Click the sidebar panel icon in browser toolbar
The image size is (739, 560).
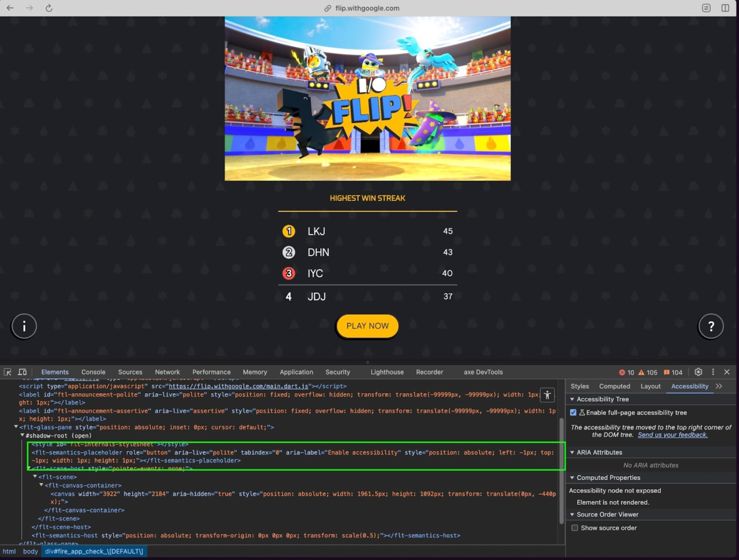pyautogui.click(x=725, y=8)
